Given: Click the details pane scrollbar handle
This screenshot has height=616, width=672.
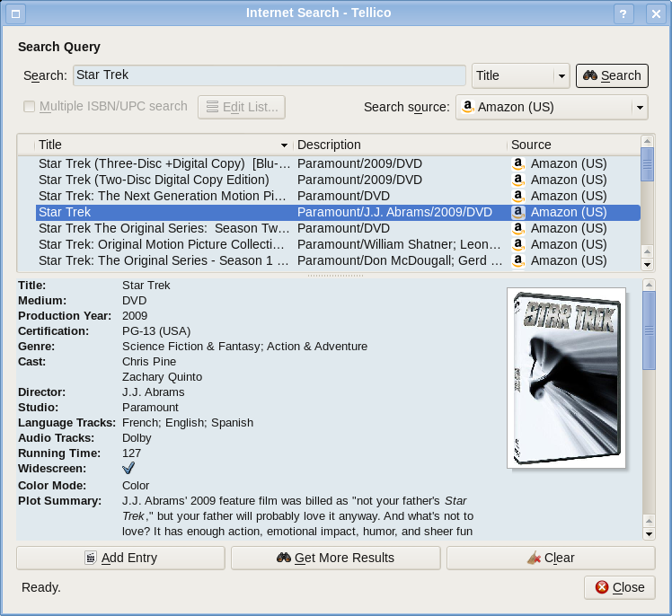Looking at the screenshot, I should pos(649,330).
